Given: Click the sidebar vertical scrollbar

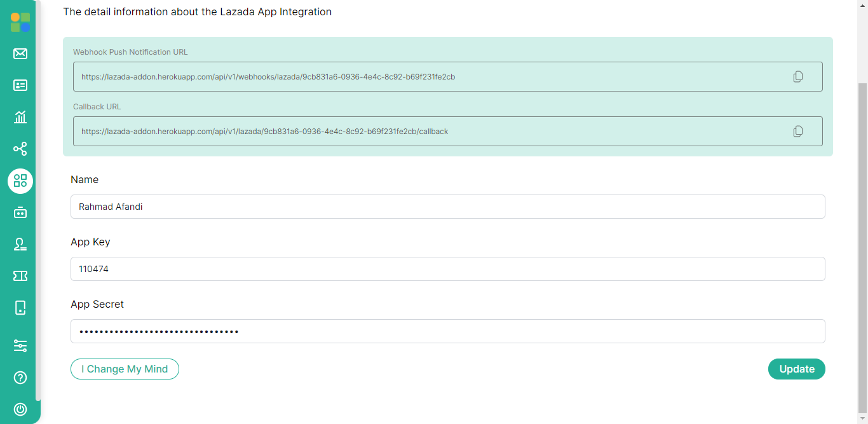Looking at the screenshot, I should tap(38, 200).
